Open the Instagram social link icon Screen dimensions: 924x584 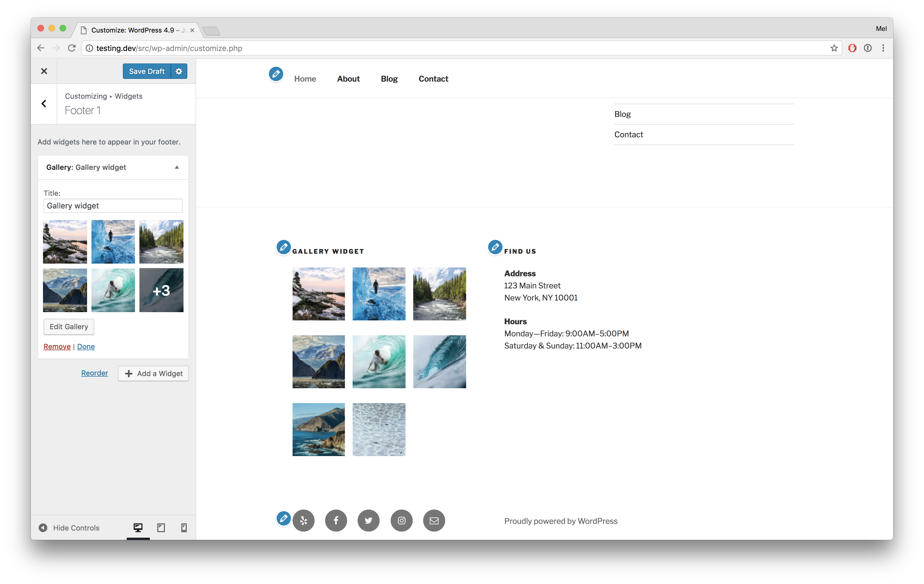[x=401, y=521]
